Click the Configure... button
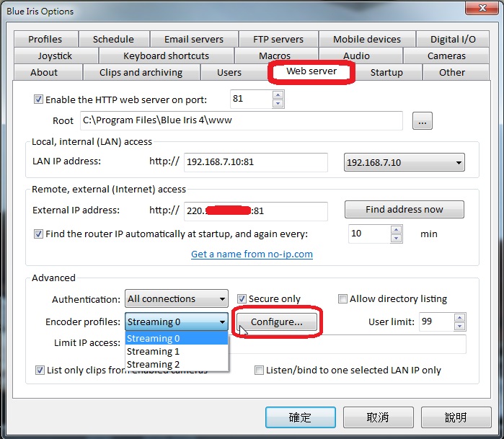Image resolution: width=504 pixels, height=439 pixels. point(276,322)
